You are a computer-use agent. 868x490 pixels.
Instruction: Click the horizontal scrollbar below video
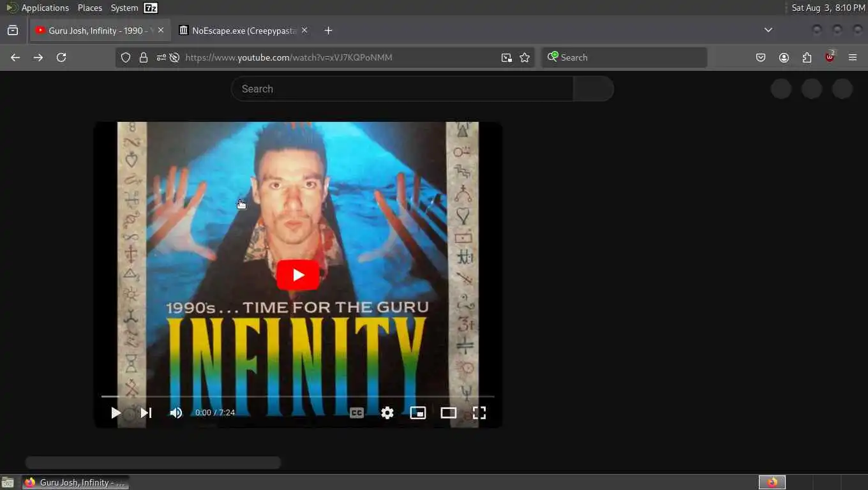[153, 463]
